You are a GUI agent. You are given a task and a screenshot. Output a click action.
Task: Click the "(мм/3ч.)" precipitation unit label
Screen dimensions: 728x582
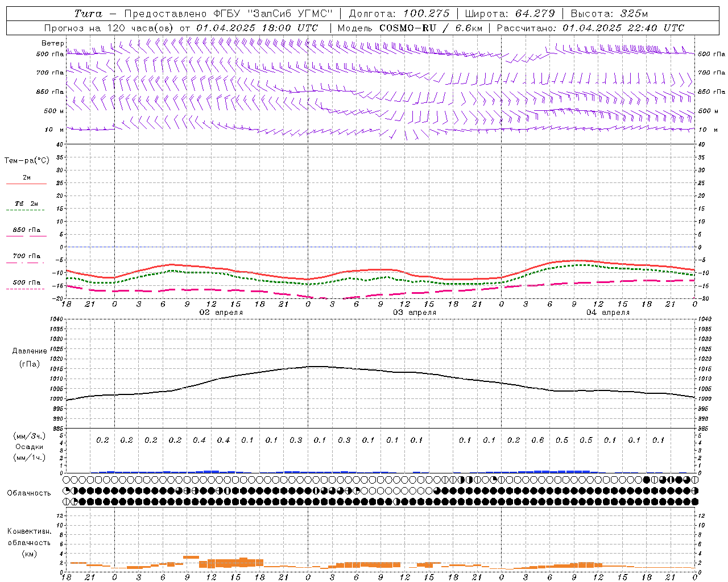tap(30, 436)
